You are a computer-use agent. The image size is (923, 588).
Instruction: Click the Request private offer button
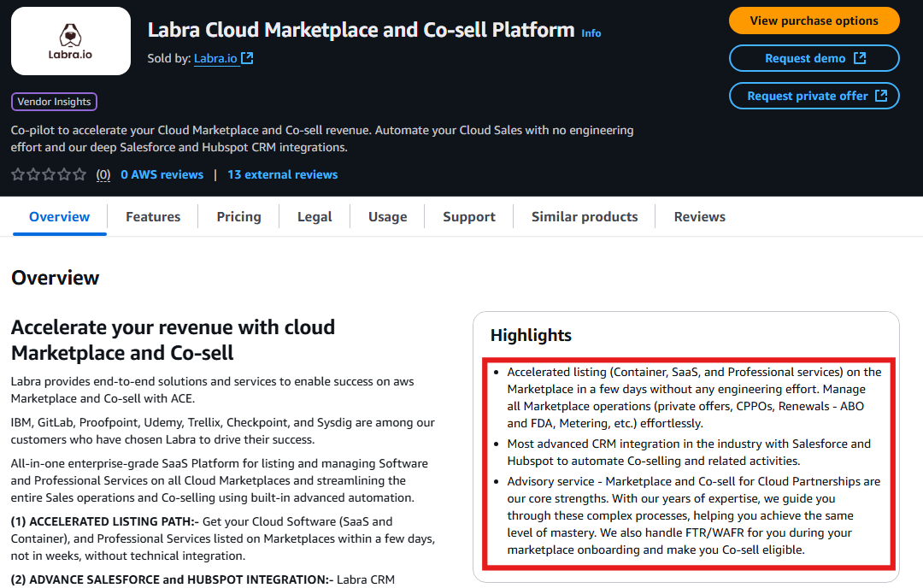click(814, 96)
